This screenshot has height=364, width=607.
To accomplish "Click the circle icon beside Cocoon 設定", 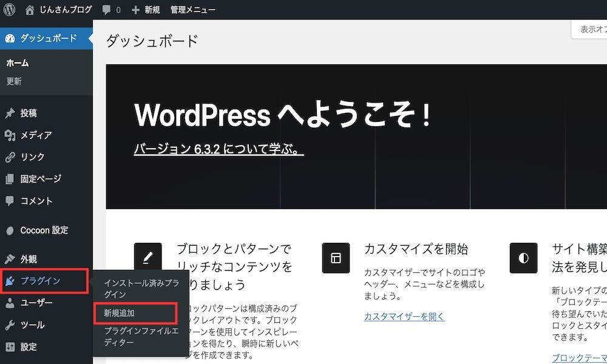I will coord(10,231).
